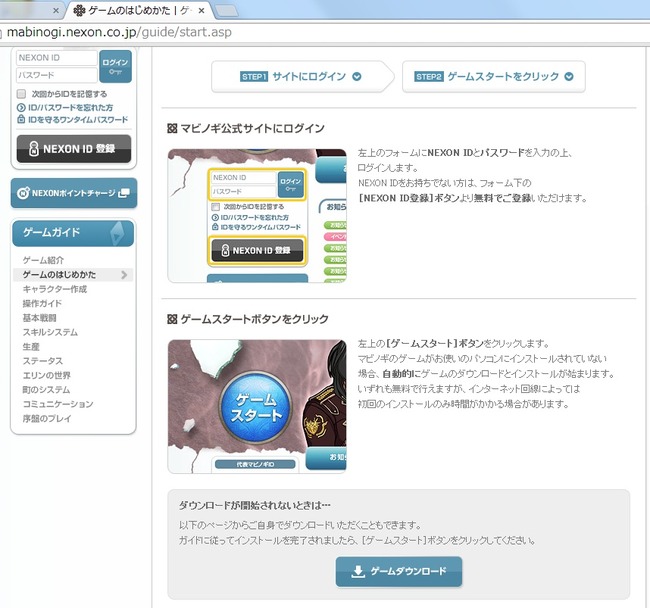Open 基本戦闘 guide page
Image resolution: width=650 pixels, height=608 pixels.
click(x=39, y=318)
